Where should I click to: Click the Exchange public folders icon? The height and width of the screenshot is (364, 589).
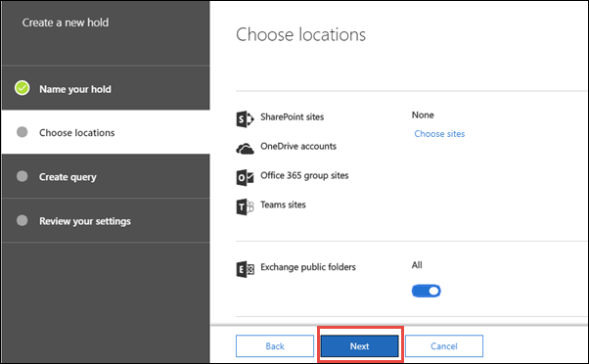point(245,269)
